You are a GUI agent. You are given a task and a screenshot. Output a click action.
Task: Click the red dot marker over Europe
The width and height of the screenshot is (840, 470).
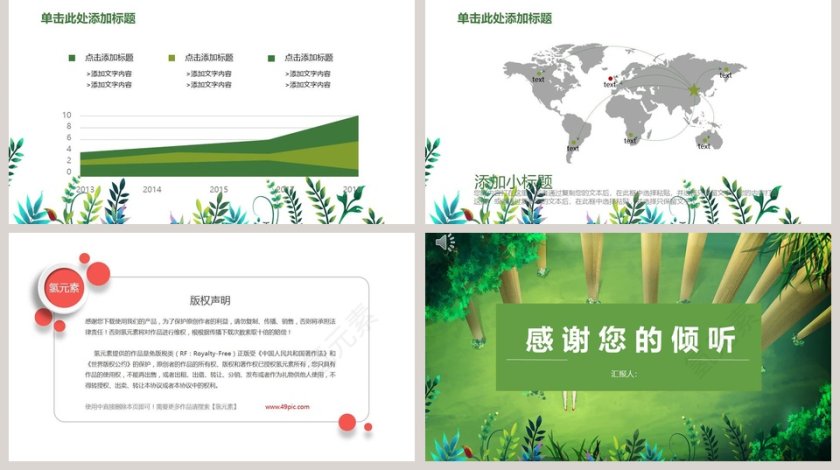(610, 78)
